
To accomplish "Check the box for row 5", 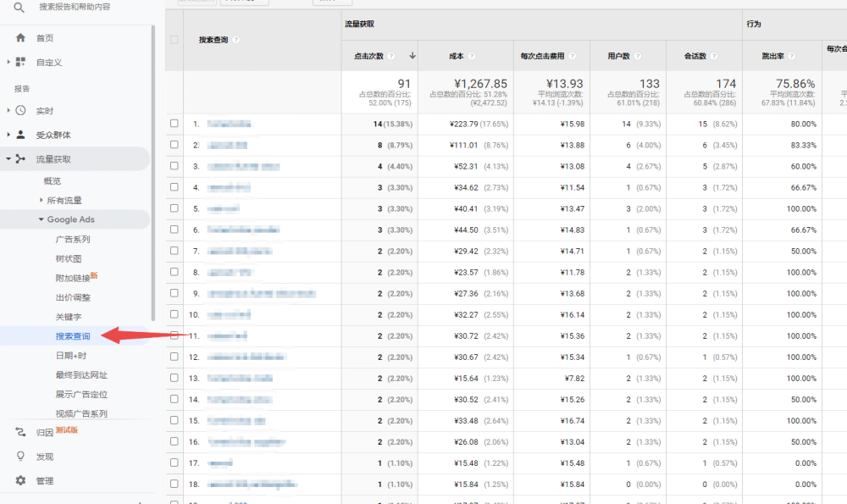I will pyautogui.click(x=174, y=208).
